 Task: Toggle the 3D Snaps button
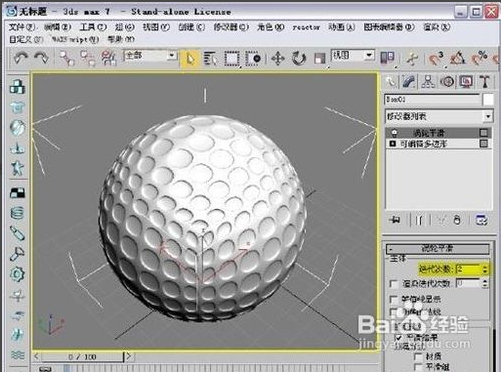pyautogui.click(x=436, y=58)
